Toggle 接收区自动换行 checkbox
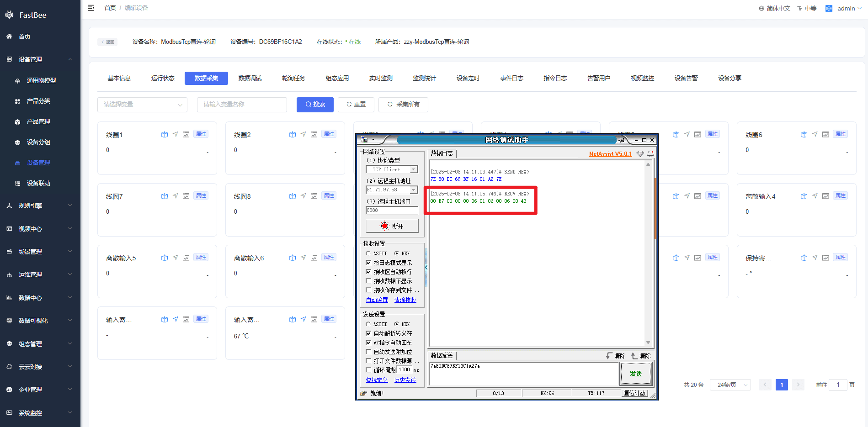868x427 pixels. click(x=368, y=272)
